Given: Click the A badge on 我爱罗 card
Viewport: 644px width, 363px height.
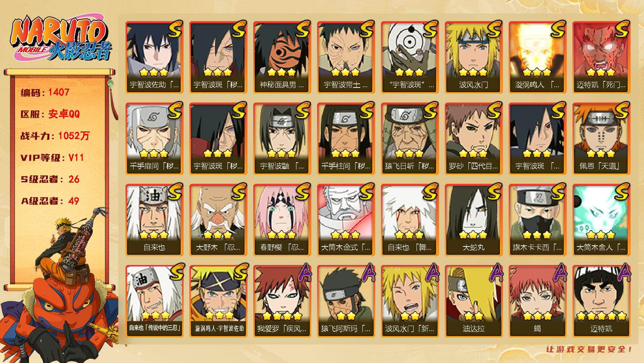Looking at the screenshot, I should pos(303,273).
